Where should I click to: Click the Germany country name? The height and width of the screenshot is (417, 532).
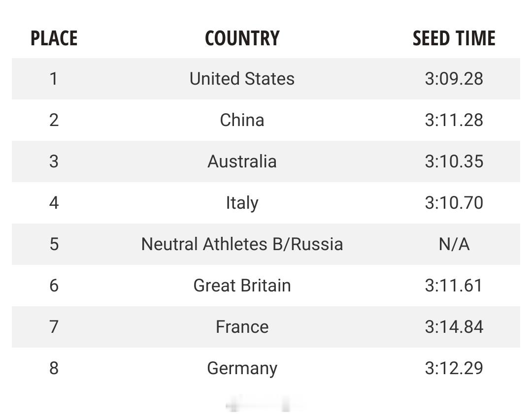(x=242, y=369)
